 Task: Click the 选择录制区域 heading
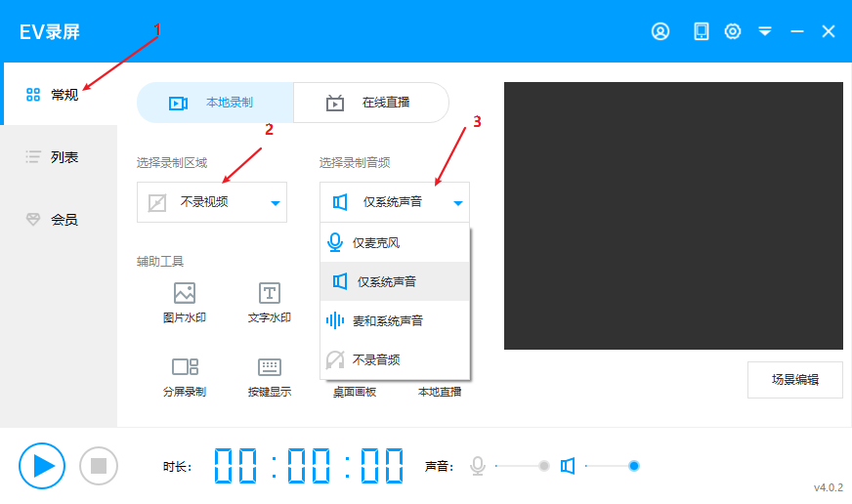coord(172,163)
